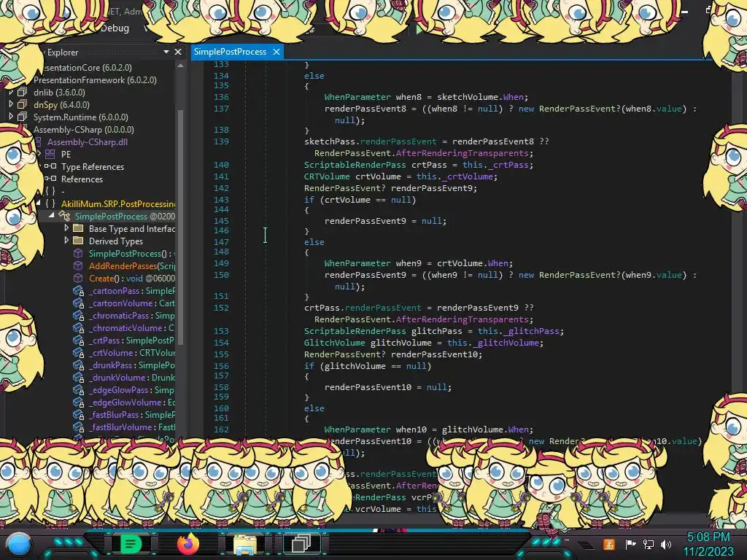Click the _glitchPass reference on line 153
Viewport: 747px width, 560px height.
point(531,331)
